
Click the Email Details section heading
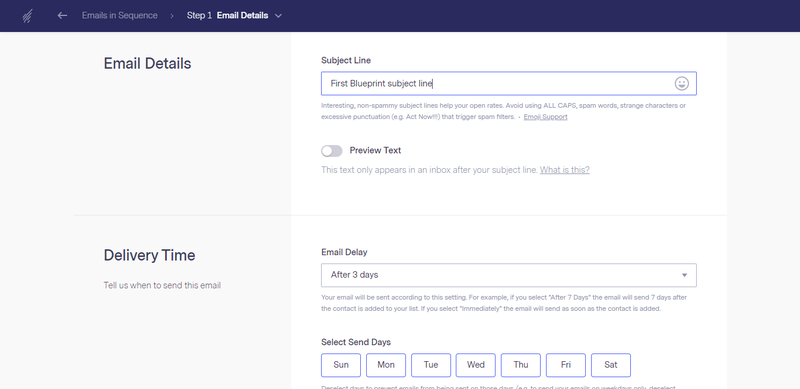tap(147, 63)
